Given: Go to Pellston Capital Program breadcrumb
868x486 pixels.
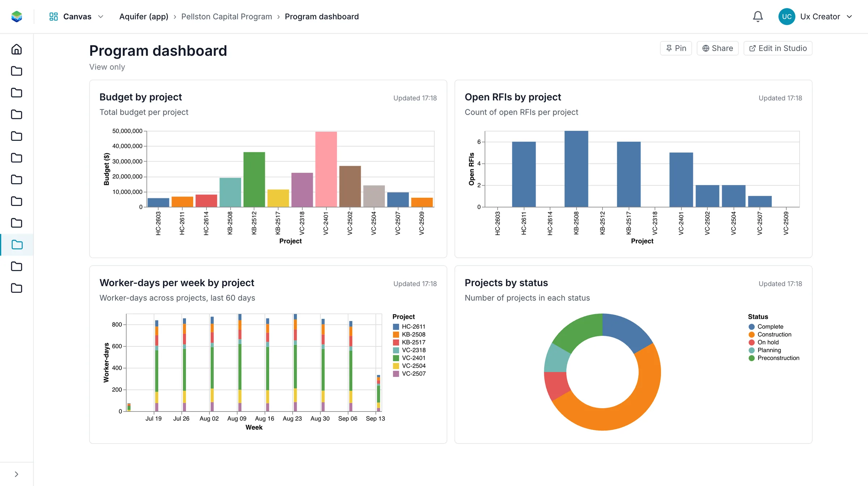Looking at the screenshot, I should [226, 17].
